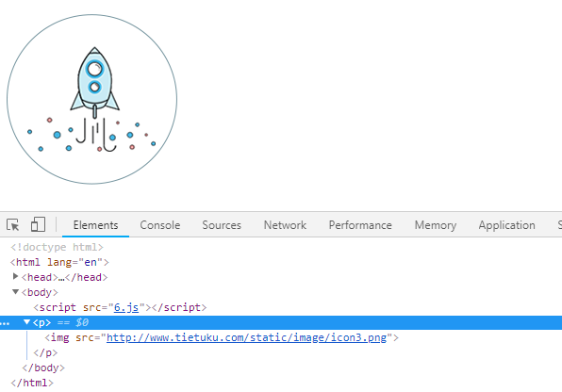Open the Application tab

pos(506,225)
